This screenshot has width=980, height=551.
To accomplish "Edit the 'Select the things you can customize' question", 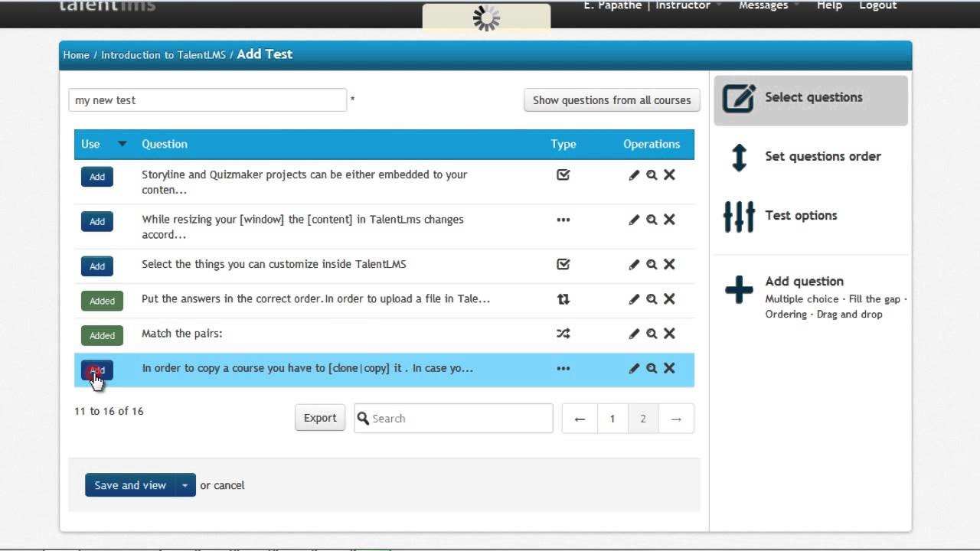I will 634,265.
